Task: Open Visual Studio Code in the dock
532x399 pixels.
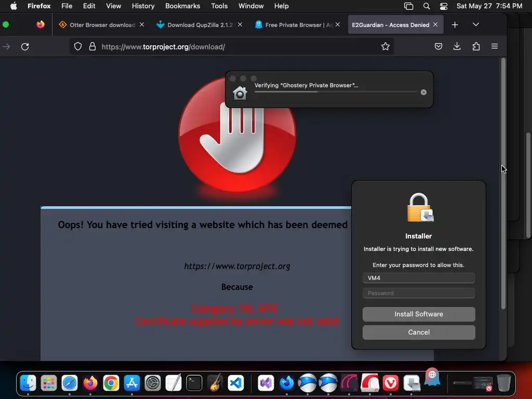Action: tap(236, 383)
